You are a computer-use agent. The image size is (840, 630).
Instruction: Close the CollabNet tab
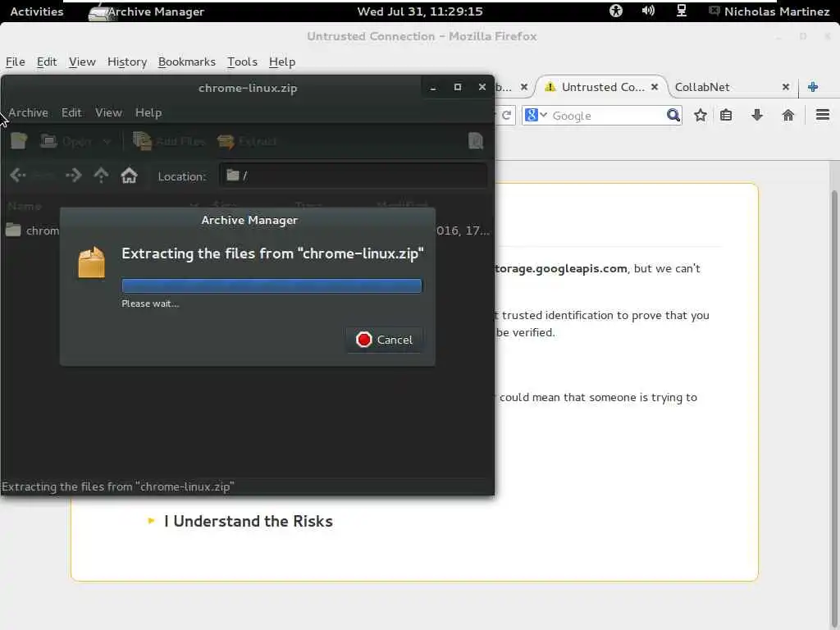(x=785, y=87)
